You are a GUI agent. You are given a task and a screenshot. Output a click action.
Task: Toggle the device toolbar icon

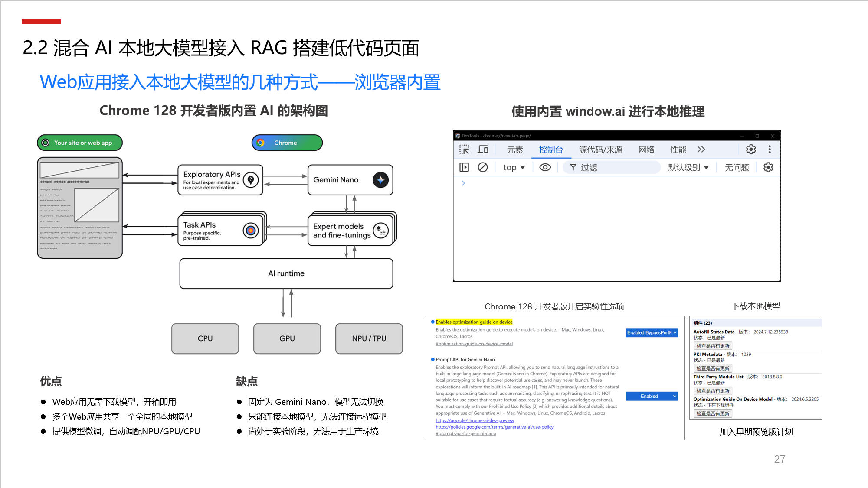[483, 150]
